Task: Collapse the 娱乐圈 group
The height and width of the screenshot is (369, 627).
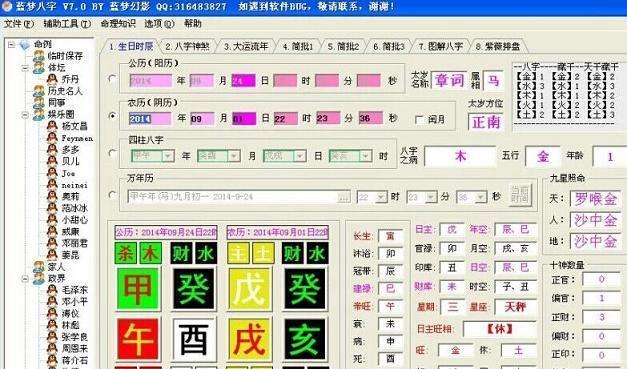Action: 25,115
